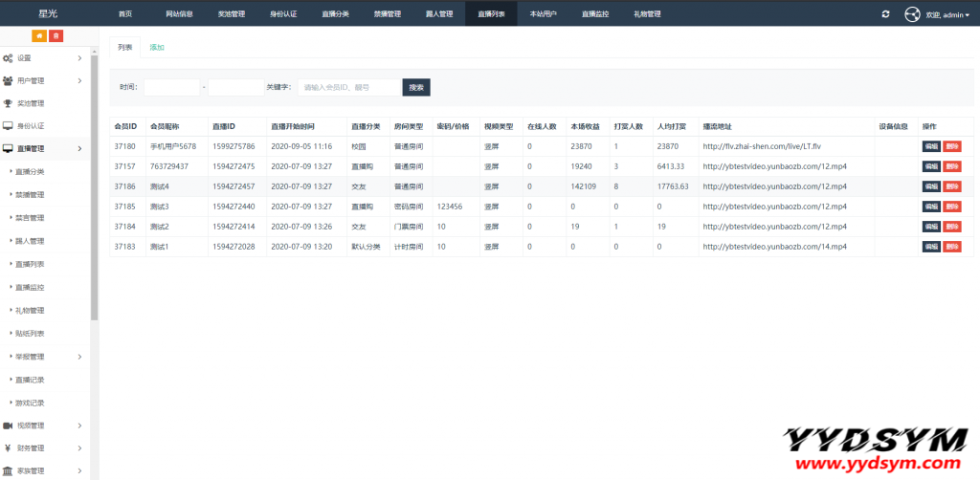Viewport: 980px width, 480px height.
Task: Click the yen icon beside 财务管理
Action: [x=8, y=447]
